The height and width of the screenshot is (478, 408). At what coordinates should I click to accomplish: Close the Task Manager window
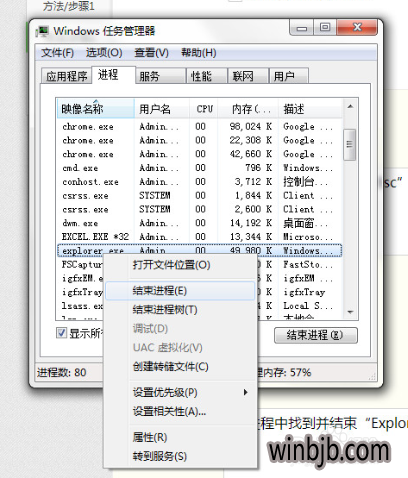[357, 27]
